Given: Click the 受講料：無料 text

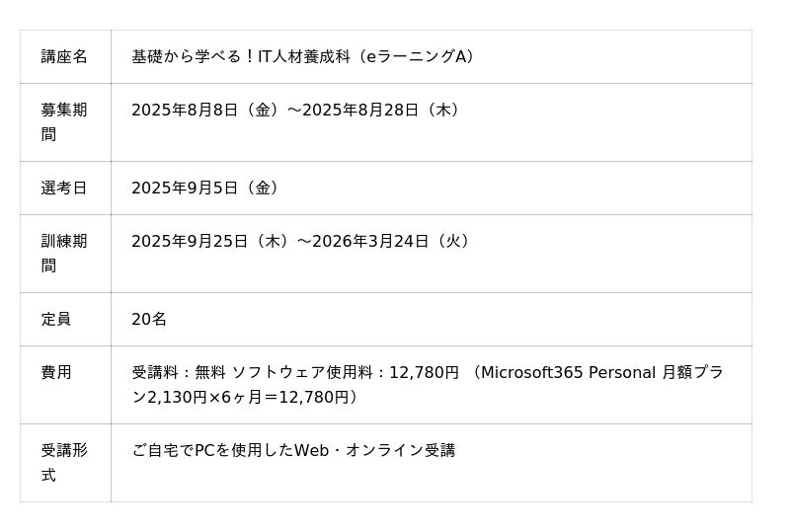Looking at the screenshot, I should [179, 373].
